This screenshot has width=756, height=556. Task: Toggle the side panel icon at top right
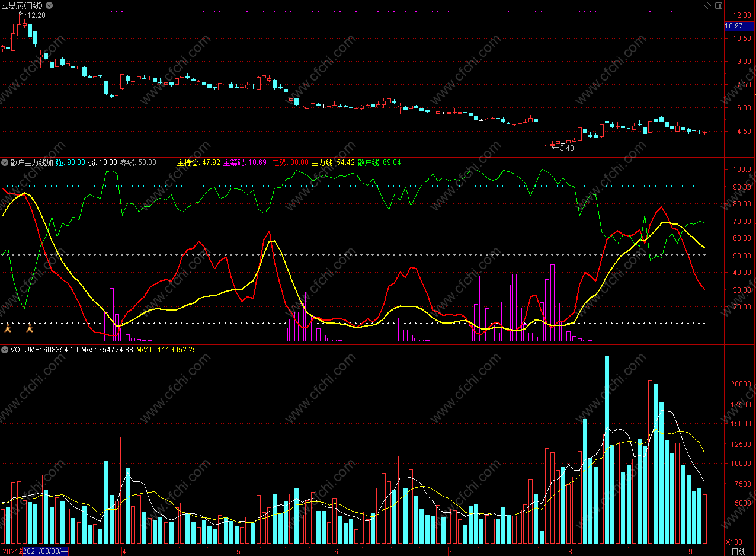pyautogui.click(x=719, y=5)
